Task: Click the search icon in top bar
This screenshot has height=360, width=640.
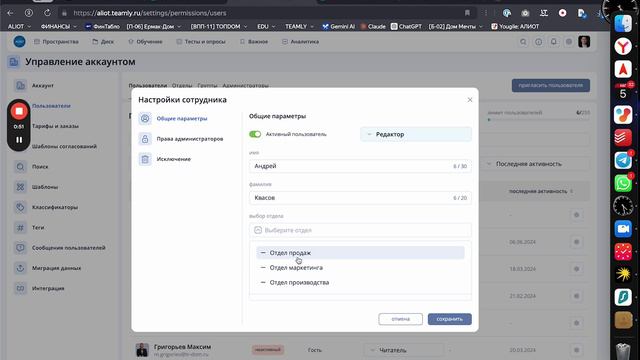Action: click(523, 42)
